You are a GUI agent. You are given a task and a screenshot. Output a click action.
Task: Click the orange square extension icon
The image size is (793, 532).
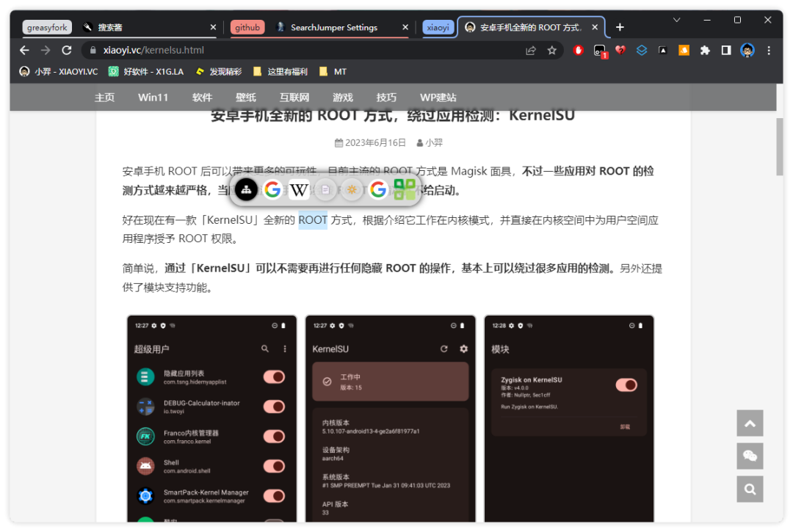coord(684,50)
